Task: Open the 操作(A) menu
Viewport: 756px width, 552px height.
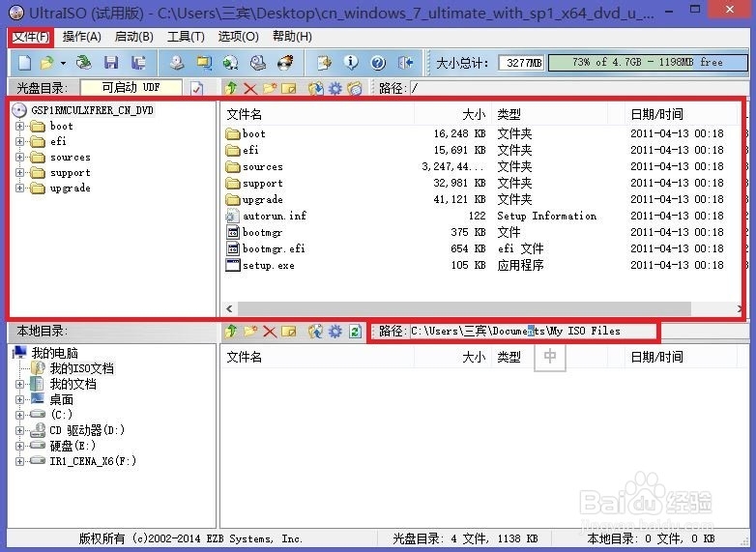Action: point(82,37)
